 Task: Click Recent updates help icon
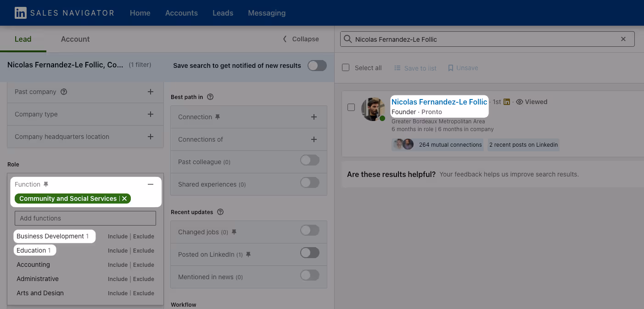point(220,212)
